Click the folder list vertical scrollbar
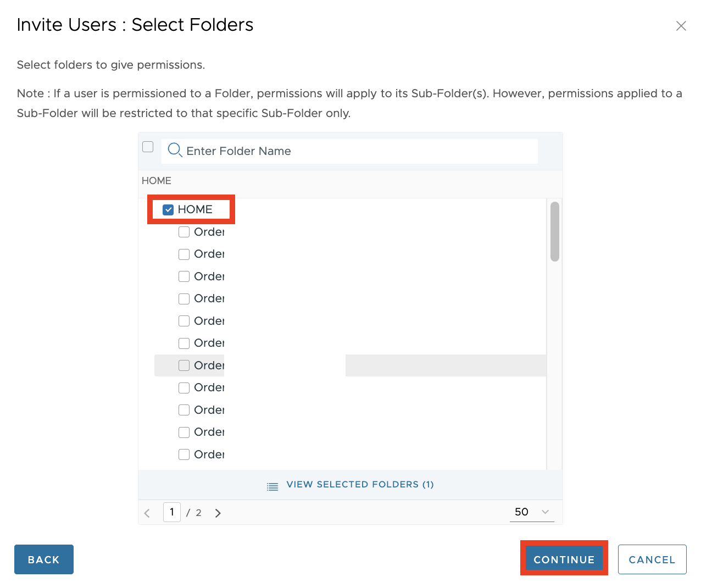 [555, 231]
